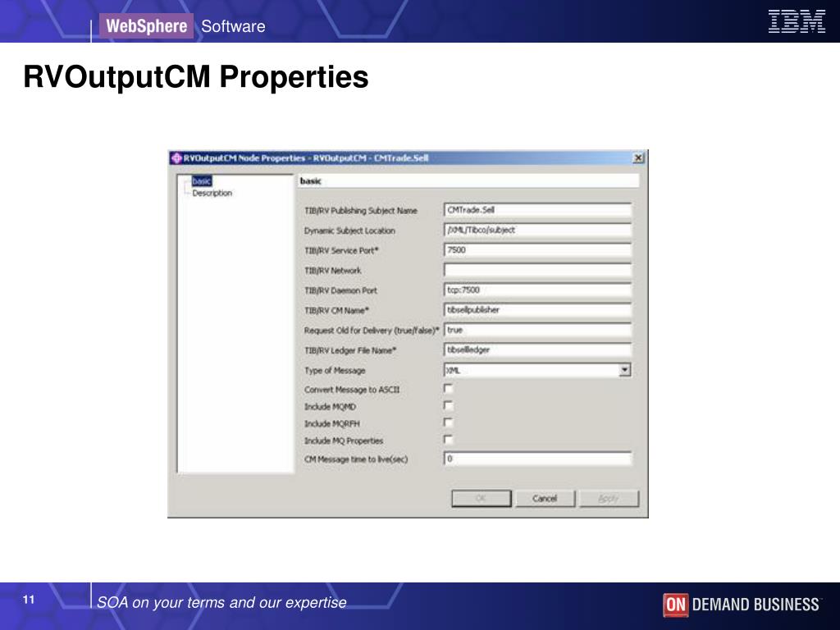This screenshot has height=630, width=840.
Task: Enable the Include MQ Properties checkbox
Action: (449, 440)
